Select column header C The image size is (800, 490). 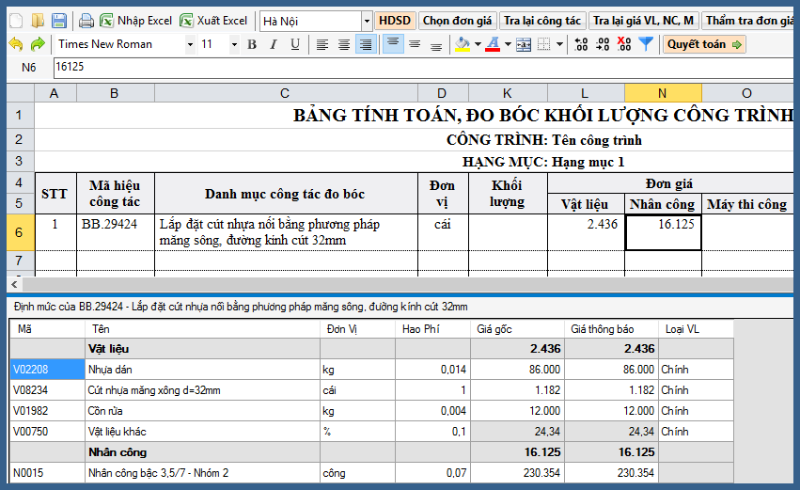pyautogui.click(x=285, y=93)
